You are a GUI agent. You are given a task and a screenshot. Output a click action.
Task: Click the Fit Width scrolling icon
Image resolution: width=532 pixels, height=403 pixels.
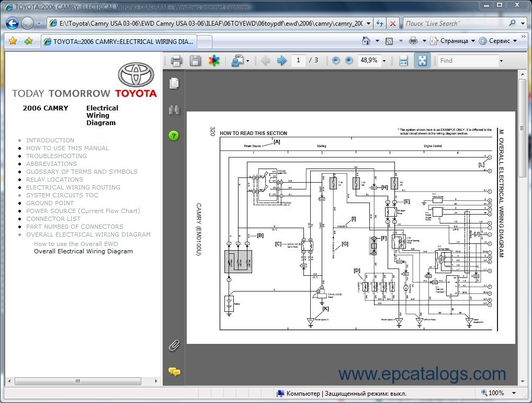pos(403,61)
